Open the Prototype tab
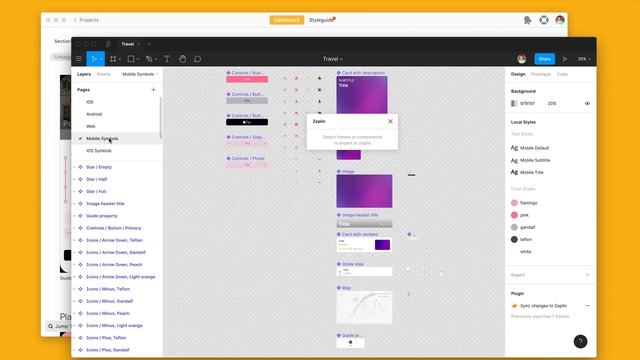 [541, 74]
